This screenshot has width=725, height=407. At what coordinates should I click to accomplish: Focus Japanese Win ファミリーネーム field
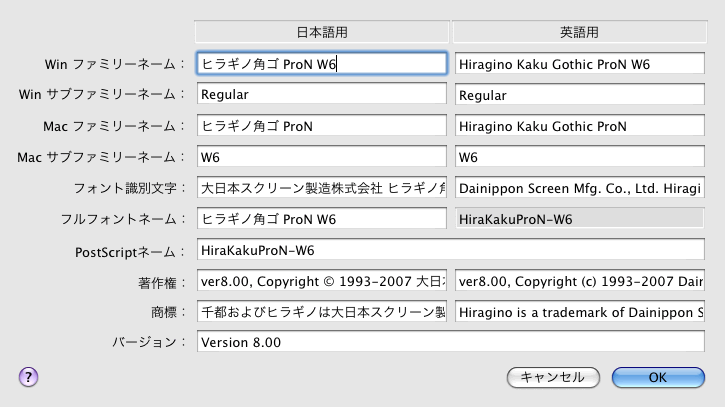(322, 64)
